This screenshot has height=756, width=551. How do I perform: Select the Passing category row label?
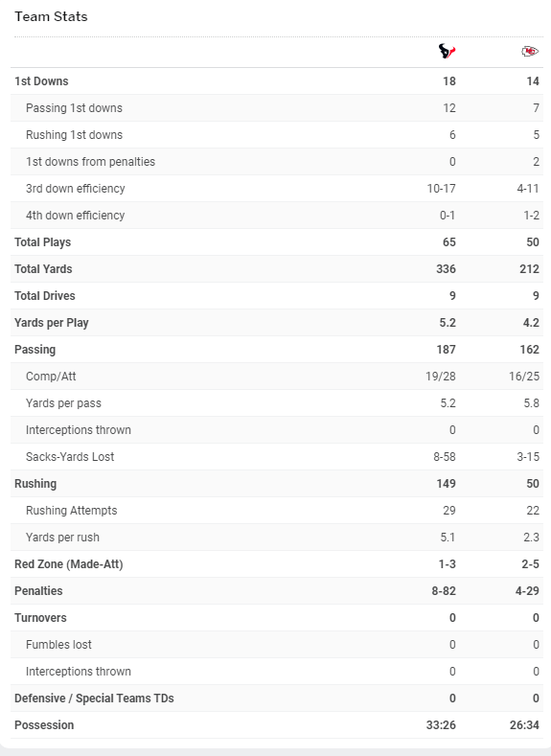tap(34, 350)
